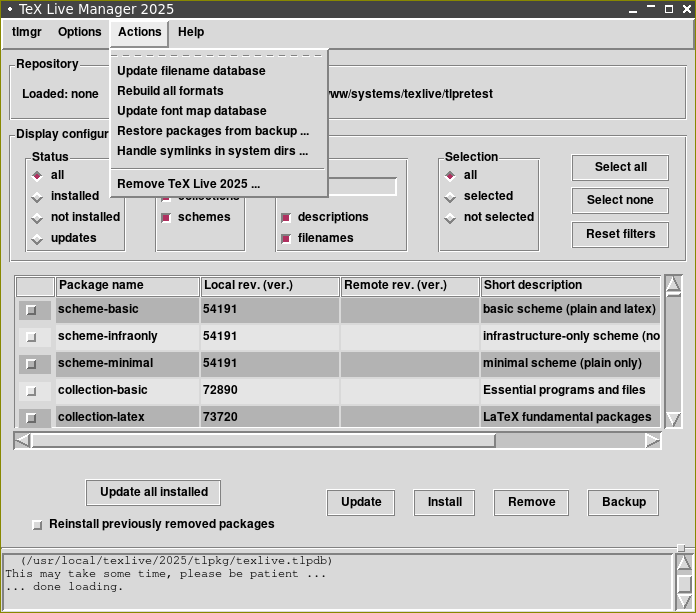Image resolution: width=696 pixels, height=613 pixels.
Task: Click the package list scroll-up arrow
Action: pos(673,285)
